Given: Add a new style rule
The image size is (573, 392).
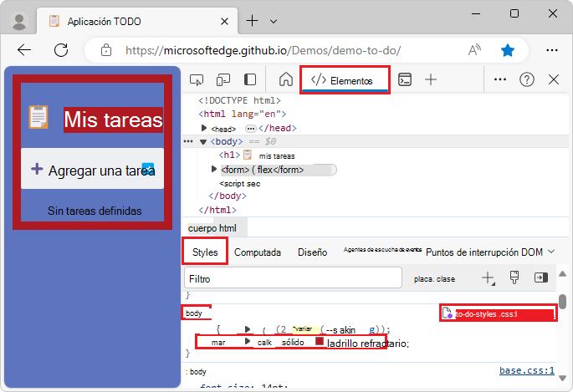Looking at the screenshot, I should click(x=488, y=278).
